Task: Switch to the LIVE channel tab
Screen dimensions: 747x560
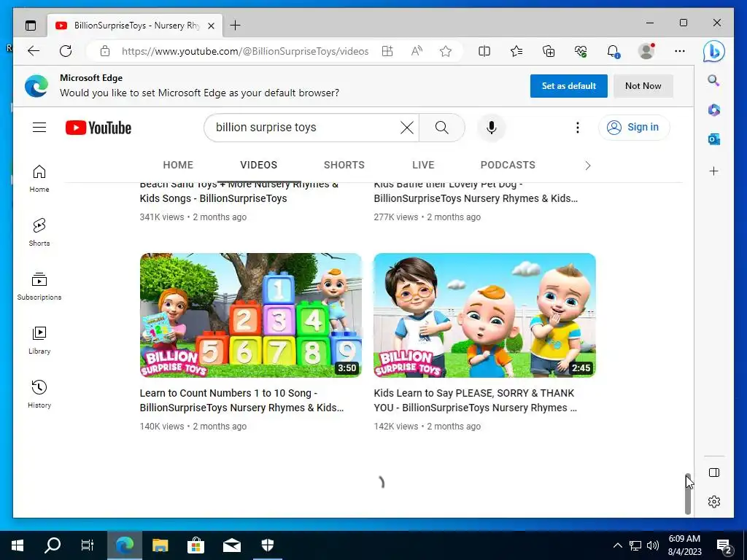Action: pos(423,165)
